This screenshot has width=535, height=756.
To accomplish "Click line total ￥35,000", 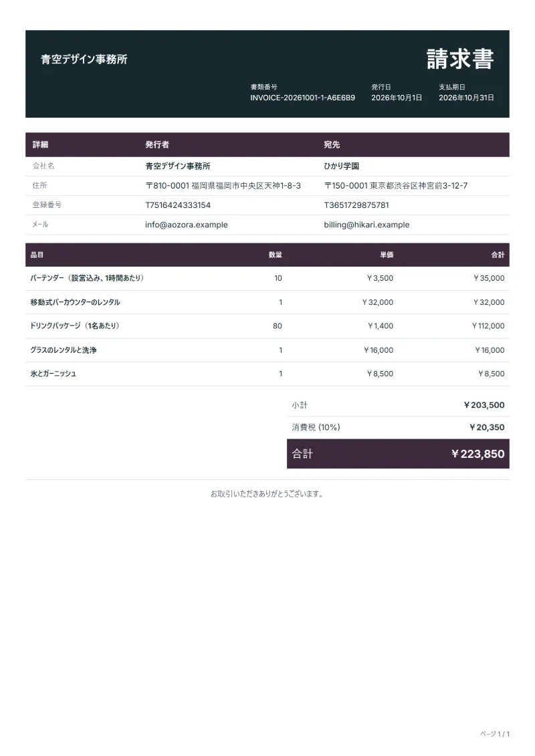I will click(489, 278).
